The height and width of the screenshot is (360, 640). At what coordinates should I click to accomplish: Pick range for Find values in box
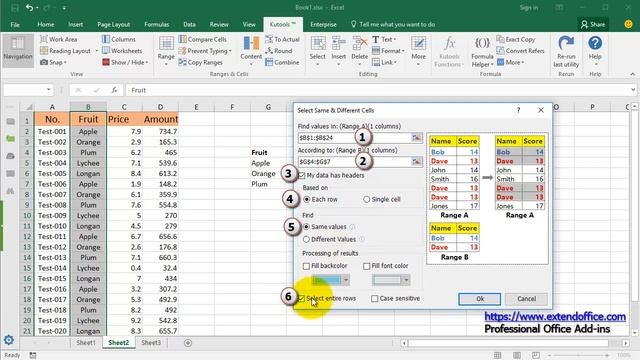pos(416,138)
